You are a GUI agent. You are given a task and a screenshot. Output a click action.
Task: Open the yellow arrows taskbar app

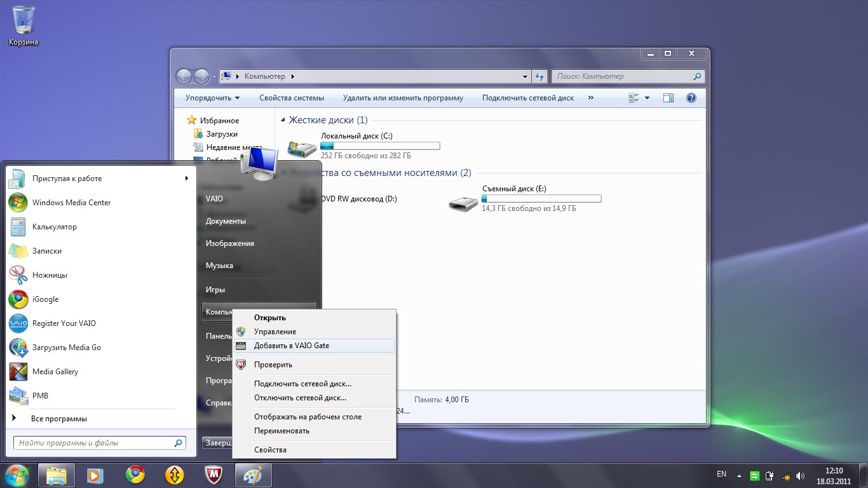click(x=175, y=475)
